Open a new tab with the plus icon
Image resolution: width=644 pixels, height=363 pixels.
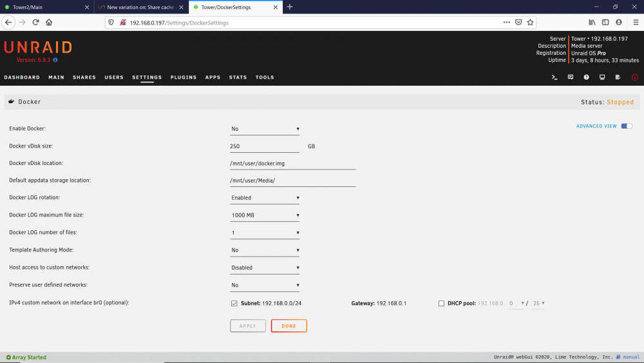click(x=290, y=7)
